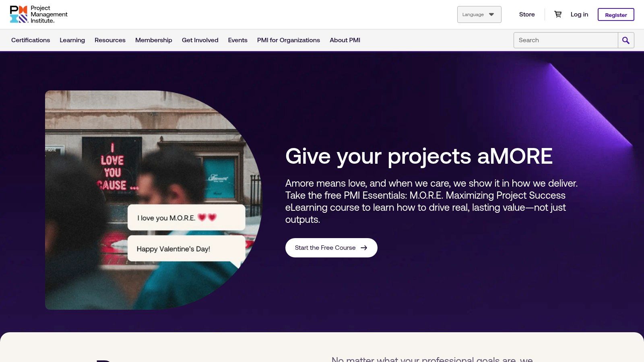The width and height of the screenshot is (644, 362).
Task: Open the Resources menu
Action: [x=110, y=40]
